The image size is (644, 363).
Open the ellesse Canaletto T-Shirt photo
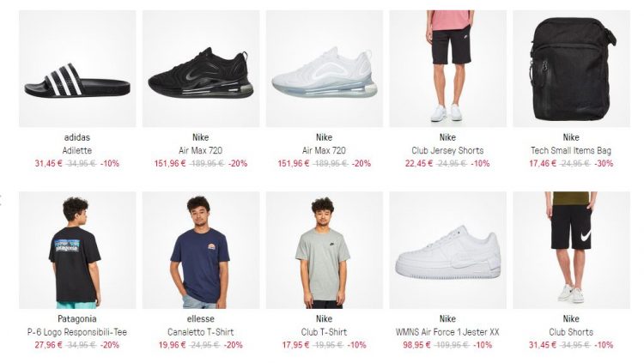point(201,250)
